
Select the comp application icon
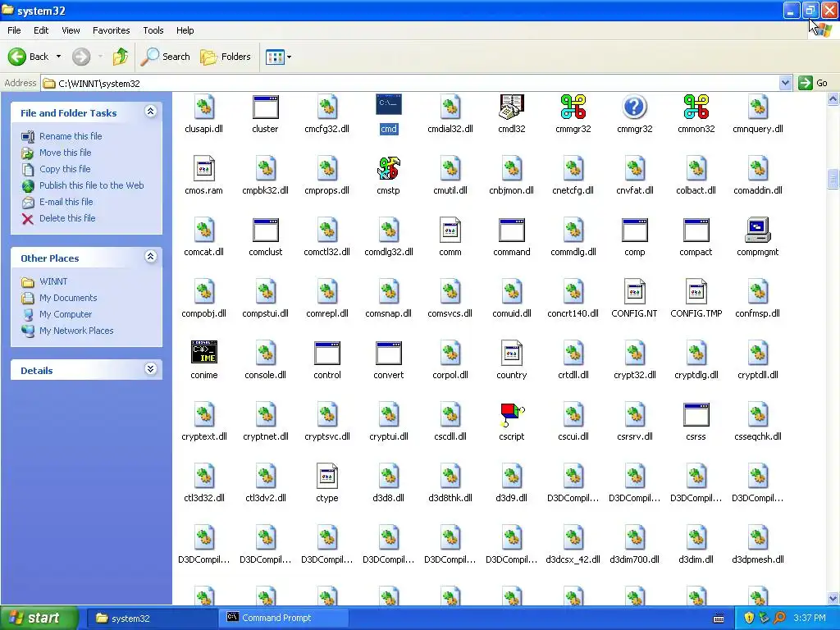(x=634, y=230)
